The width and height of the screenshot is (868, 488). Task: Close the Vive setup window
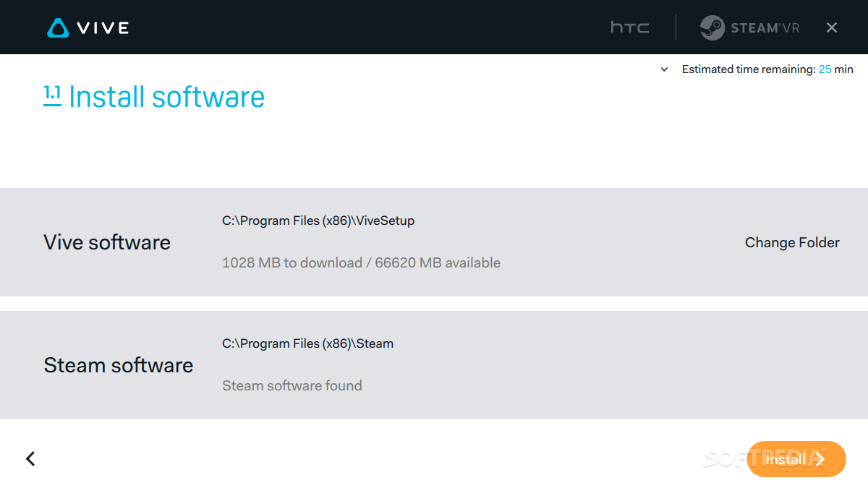[832, 27]
